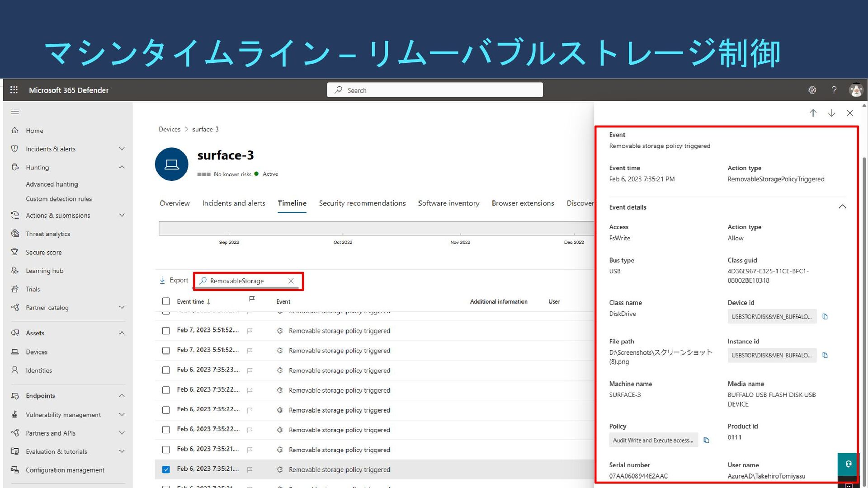This screenshot has height=488, width=868.
Task: Open the app launcher waffle icon
Action: (x=14, y=90)
